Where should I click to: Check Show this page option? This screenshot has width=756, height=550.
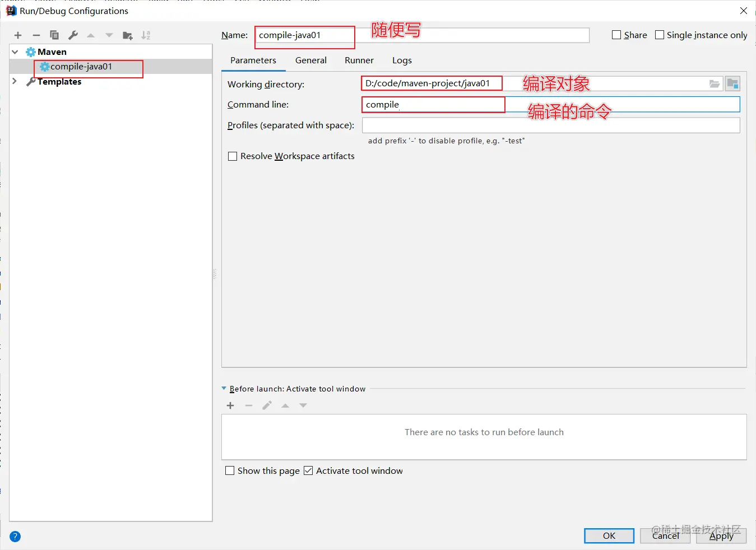230,471
